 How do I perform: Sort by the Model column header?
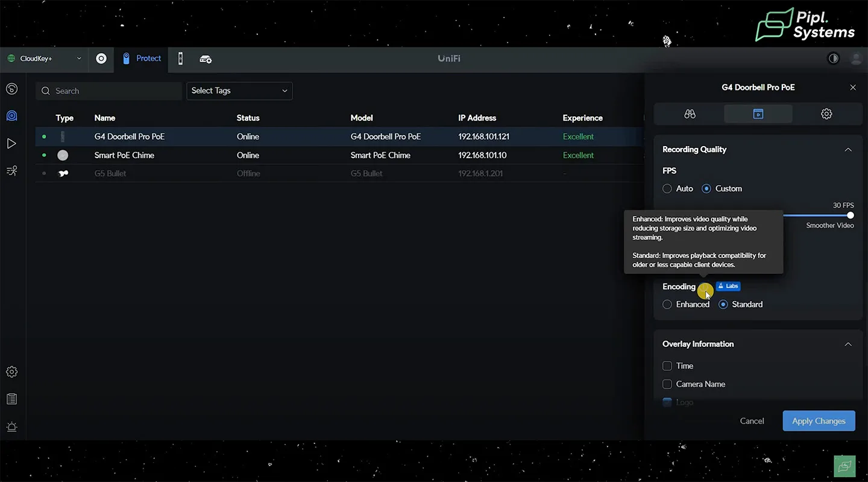pos(362,118)
